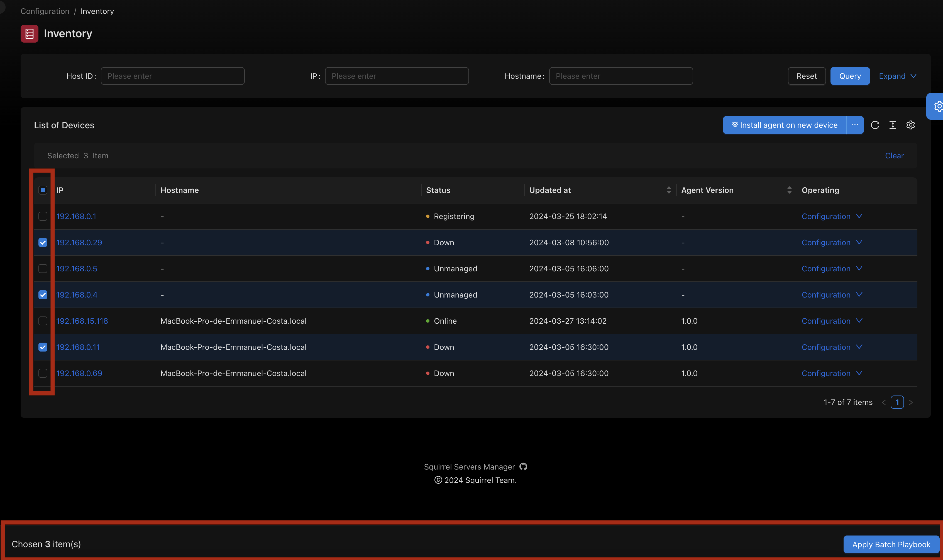Uncheck the box for 192.168.0.29

(x=43, y=242)
